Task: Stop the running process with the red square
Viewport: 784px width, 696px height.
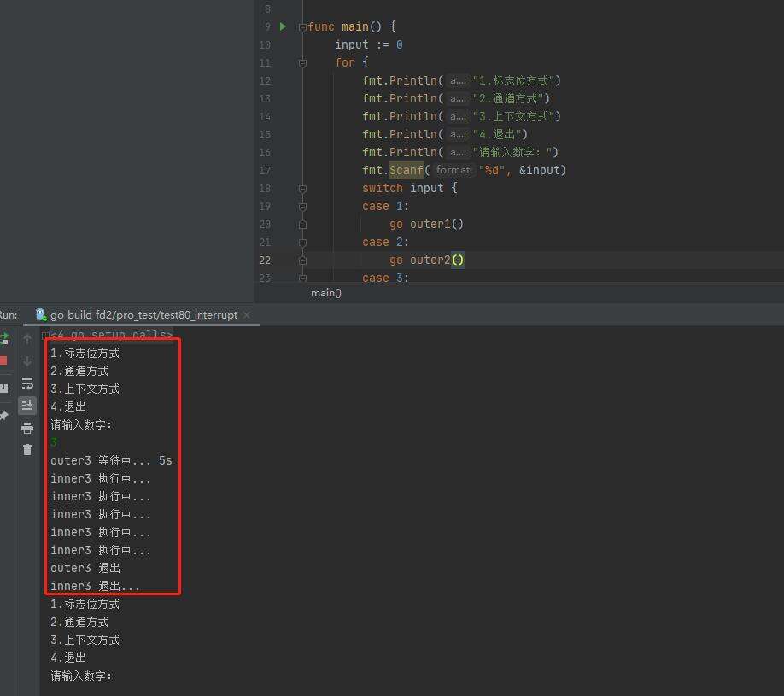Action: 3,360
